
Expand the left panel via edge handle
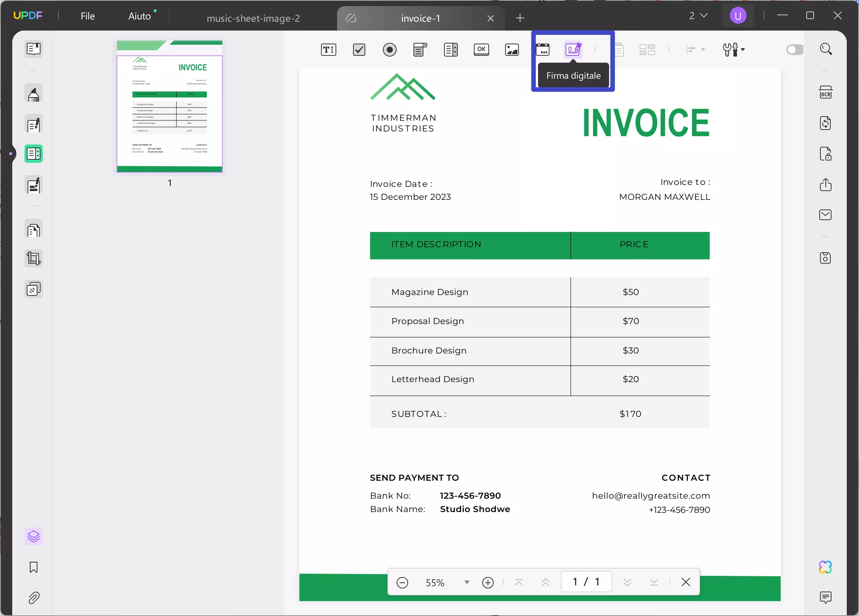tap(10, 154)
